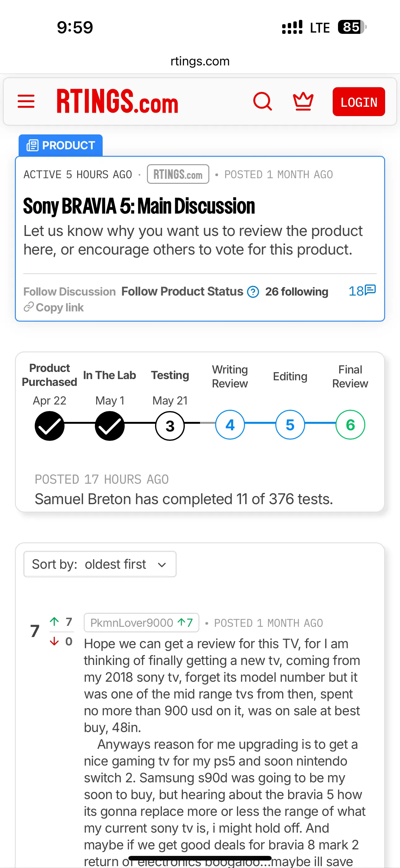Downvote PkmnLover9000's comment
The height and width of the screenshot is (868, 400).
tap(54, 641)
